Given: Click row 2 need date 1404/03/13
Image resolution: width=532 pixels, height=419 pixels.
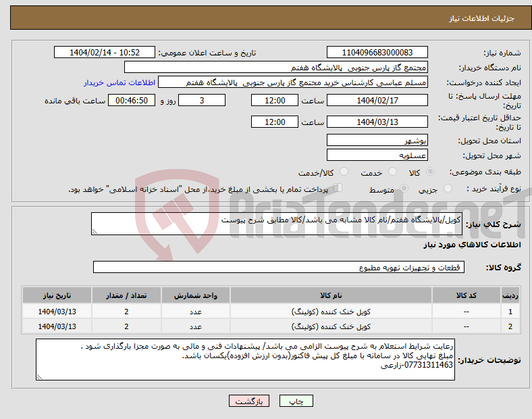Looking at the screenshot, I should point(57,326).
